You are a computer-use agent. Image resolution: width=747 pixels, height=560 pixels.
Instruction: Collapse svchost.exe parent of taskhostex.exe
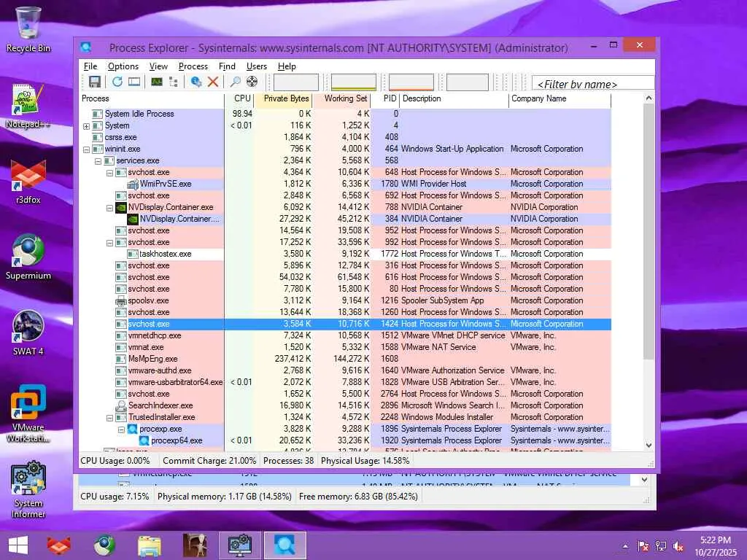click(109, 243)
